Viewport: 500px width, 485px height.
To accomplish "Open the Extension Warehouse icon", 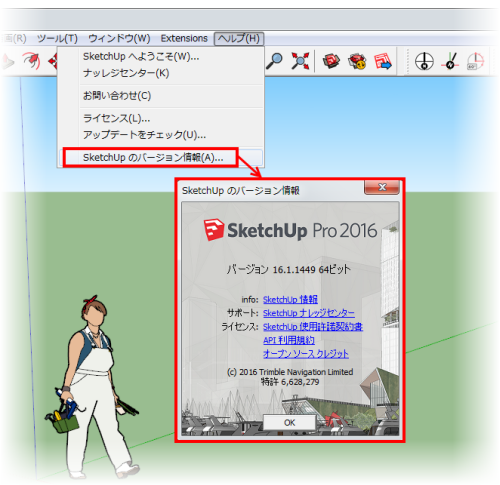I will click(x=357, y=61).
